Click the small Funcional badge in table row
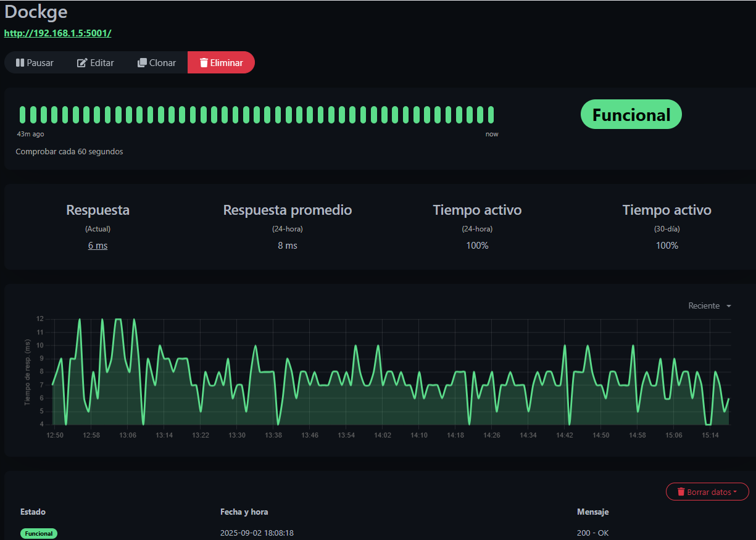This screenshot has height=540, width=756. pyautogui.click(x=39, y=533)
